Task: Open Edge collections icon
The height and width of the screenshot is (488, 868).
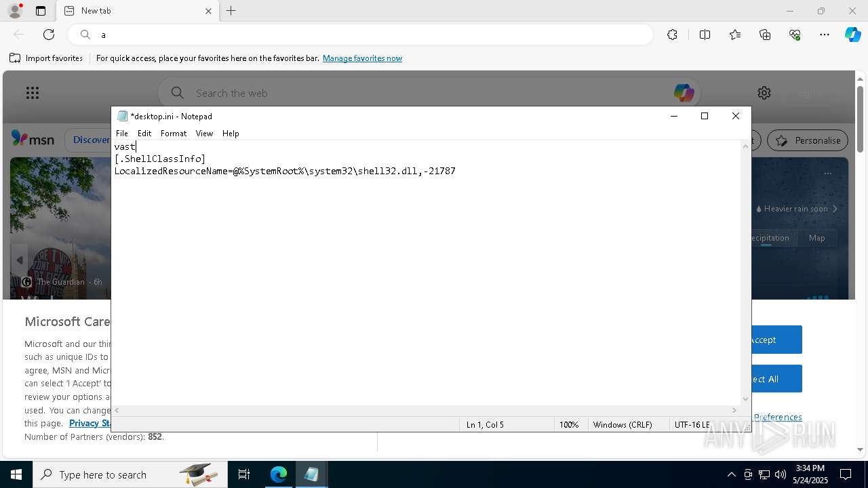Action: [x=765, y=35]
